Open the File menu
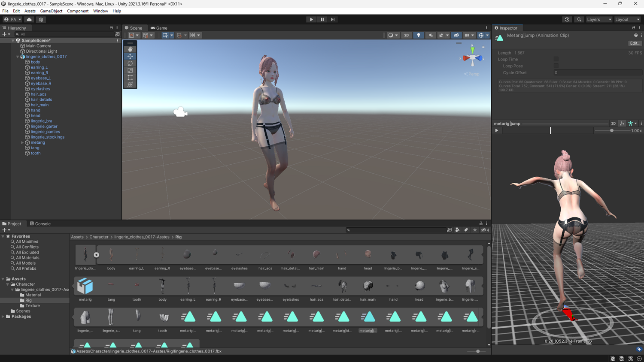 (5, 11)
